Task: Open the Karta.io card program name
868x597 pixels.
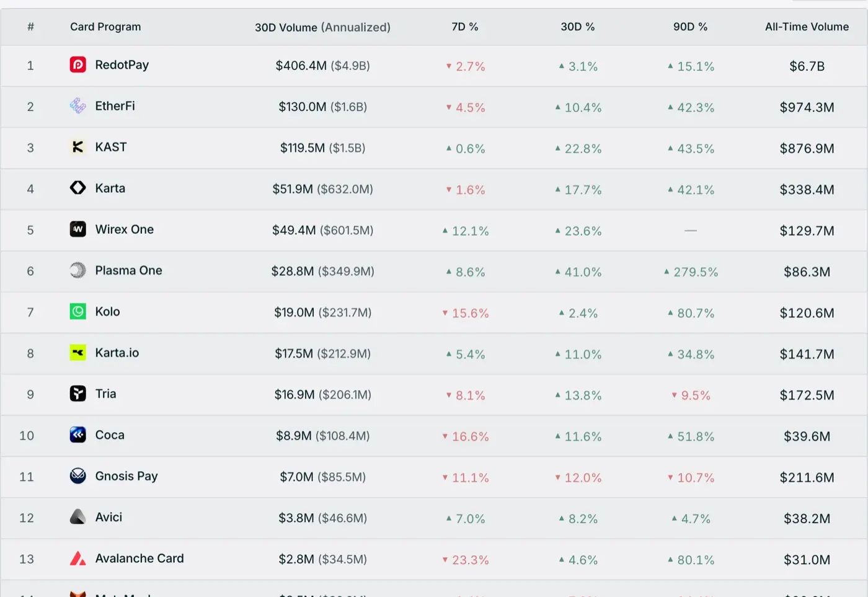Action: 117,353
